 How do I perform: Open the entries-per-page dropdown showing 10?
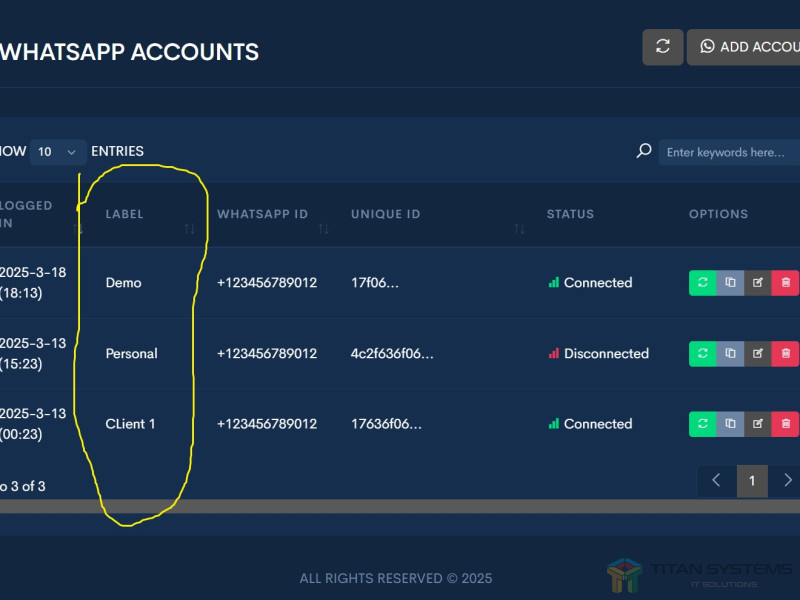[57, 152]
